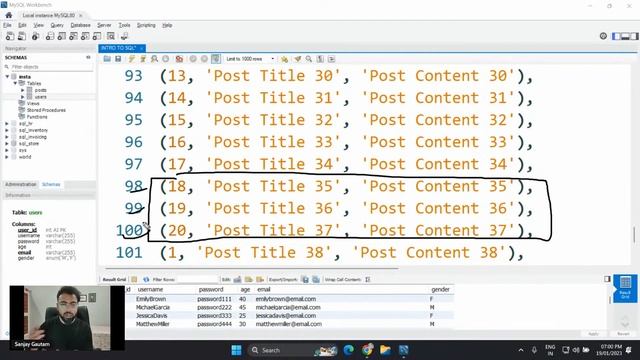Viewport: 640px width, 360px height.
Task: Save the script with the floppy icon
Action: point(118,59)
